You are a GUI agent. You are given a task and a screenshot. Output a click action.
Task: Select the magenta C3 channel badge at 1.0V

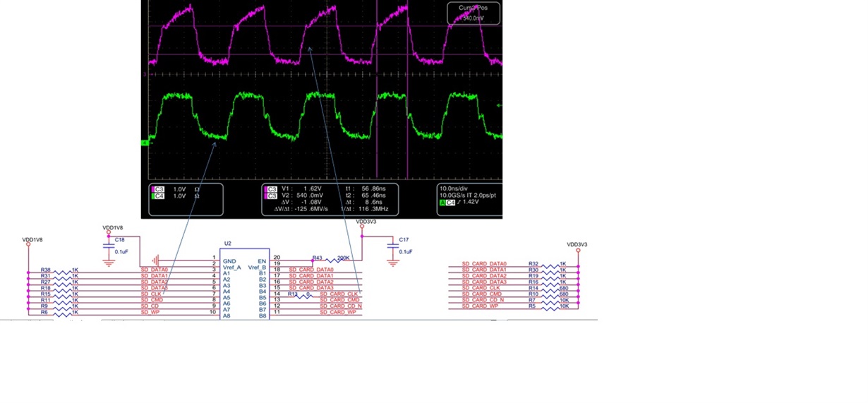pos(159,188)
